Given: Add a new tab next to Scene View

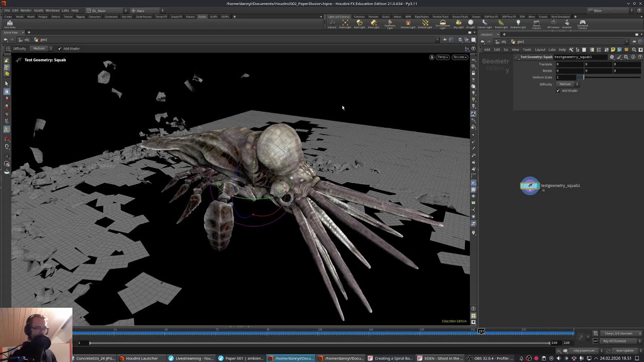Looking at the screenshot, I should pos(29,33).
